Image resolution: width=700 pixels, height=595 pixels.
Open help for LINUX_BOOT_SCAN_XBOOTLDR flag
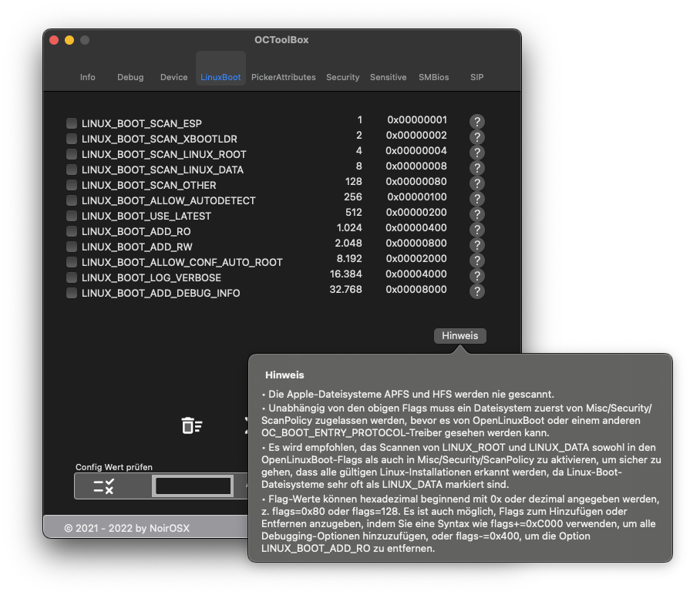pos(476,137)
